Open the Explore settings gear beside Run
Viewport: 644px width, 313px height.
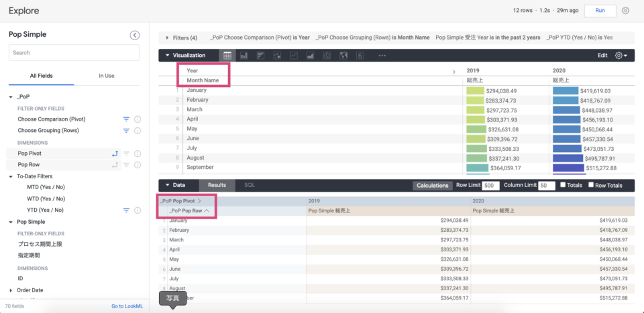(x=625, y=11)
